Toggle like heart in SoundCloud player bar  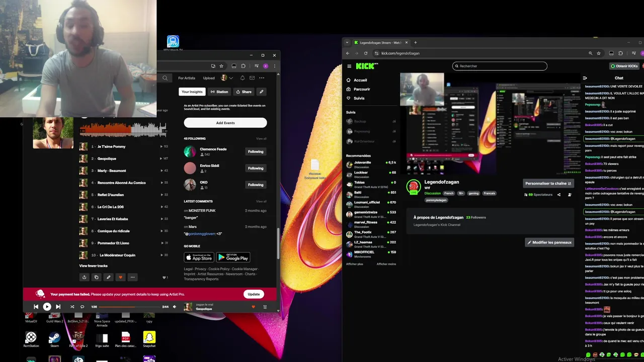(253, 307)
